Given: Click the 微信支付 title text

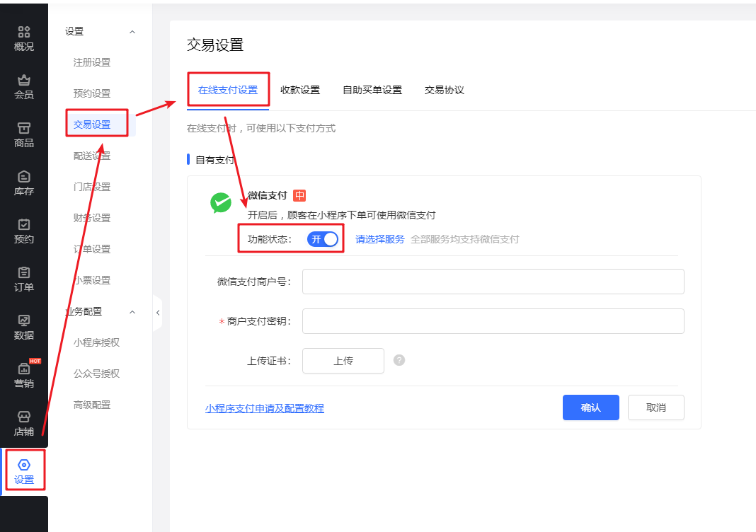Looking at the screenshot, I should pyautogui.click(x=267, y=195).
